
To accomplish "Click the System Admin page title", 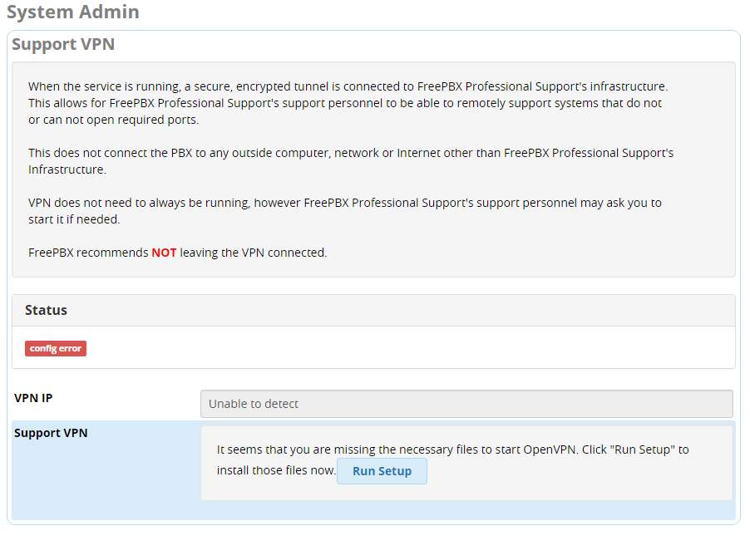I will point(72,12).
